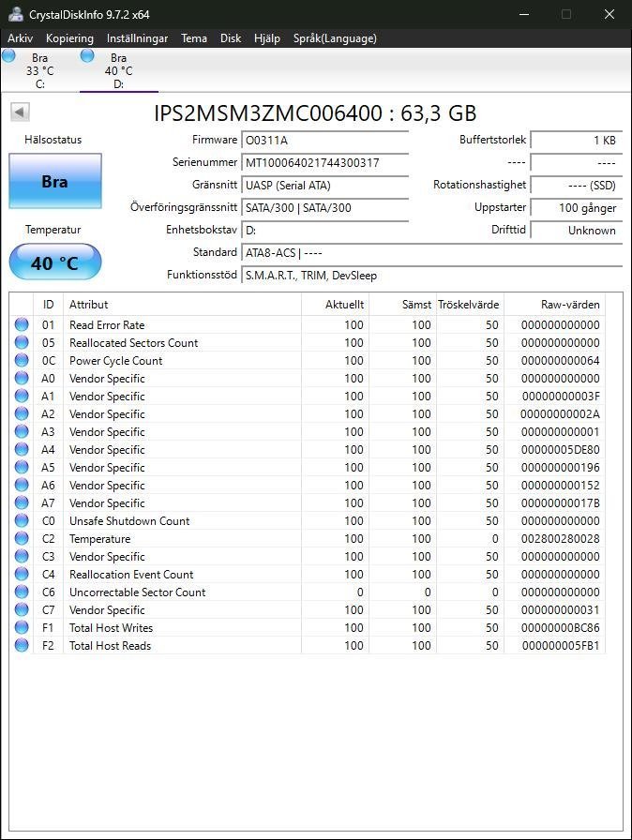Viewport: 632px width, 840px height.
Task: Open the Språk(Language) menu
Action: pos(335,38)
